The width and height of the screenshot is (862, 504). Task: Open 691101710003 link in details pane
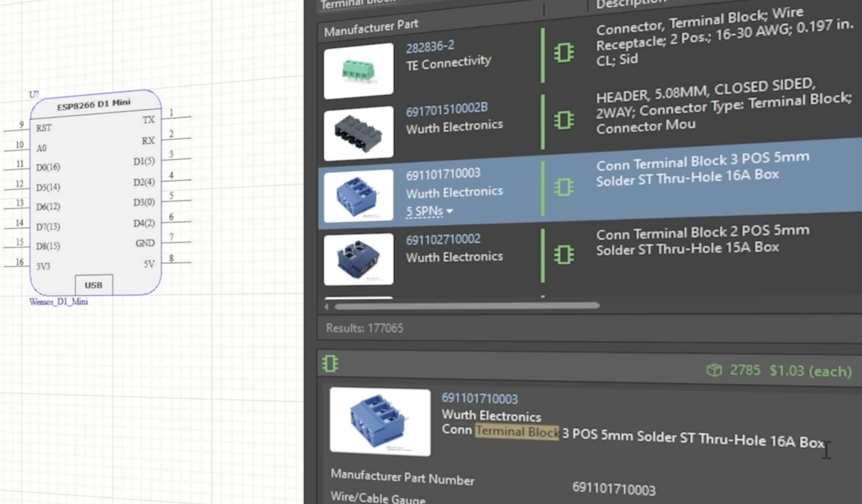coord(479,399)
